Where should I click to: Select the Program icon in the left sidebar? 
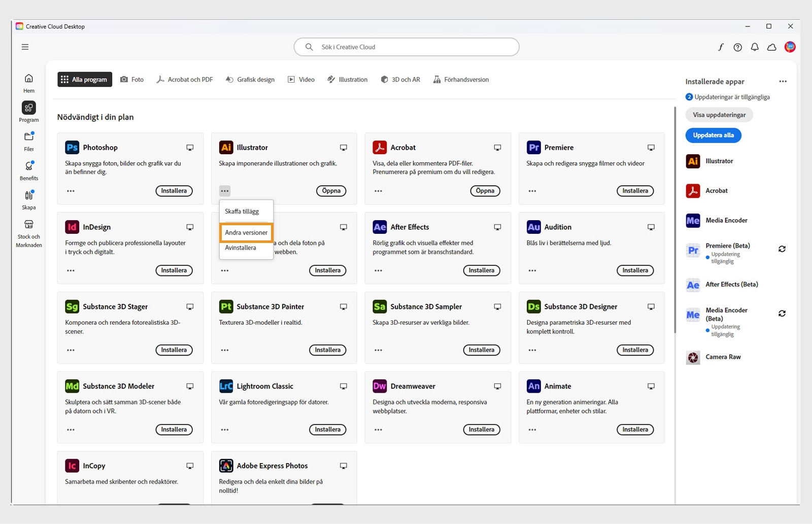click(x=28, y=112)
